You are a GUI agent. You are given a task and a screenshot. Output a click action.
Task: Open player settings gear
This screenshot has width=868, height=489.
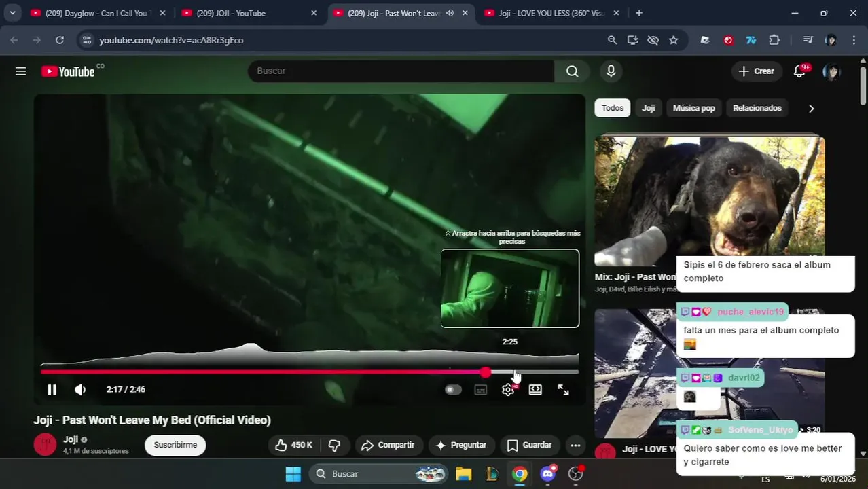(508, 389)
